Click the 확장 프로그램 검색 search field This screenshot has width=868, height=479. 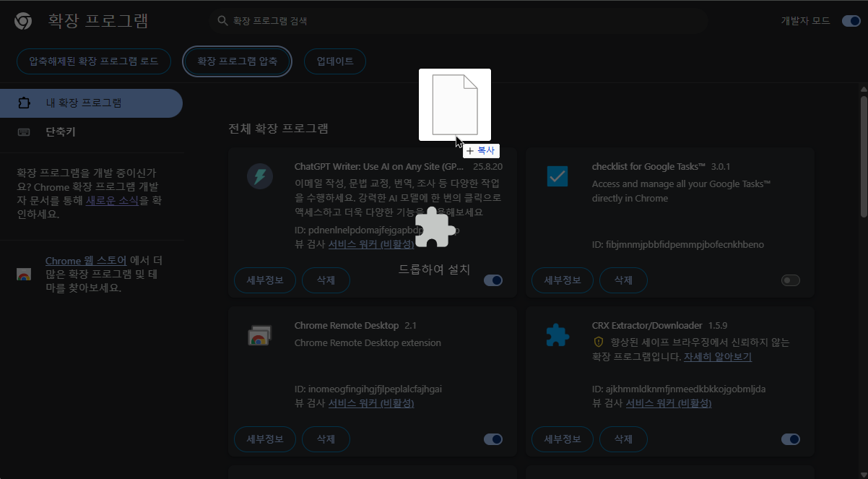point(458,21)
